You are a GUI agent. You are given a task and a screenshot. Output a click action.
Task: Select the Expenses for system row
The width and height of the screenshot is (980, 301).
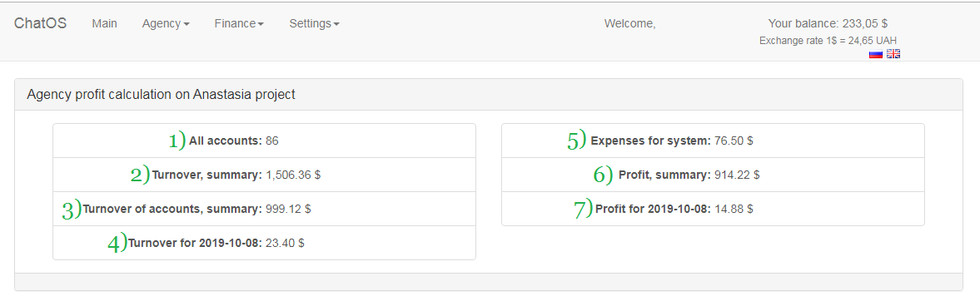(713, 141)
